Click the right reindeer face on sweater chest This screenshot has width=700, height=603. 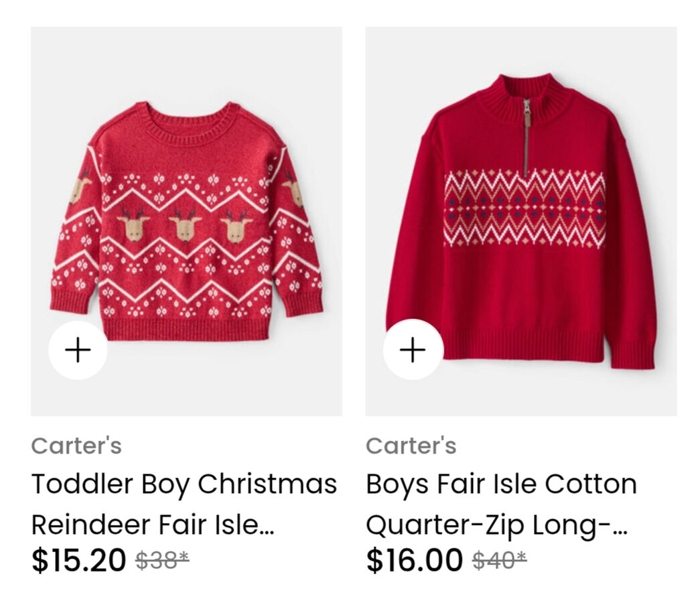tap(236, 226)
